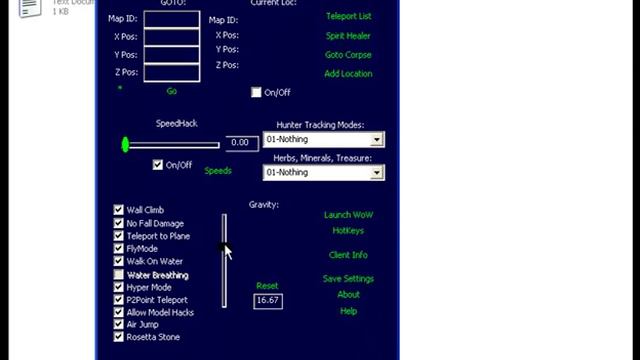
Task: Click the Spirit Healer link
Action: click(x=348, y=36)
